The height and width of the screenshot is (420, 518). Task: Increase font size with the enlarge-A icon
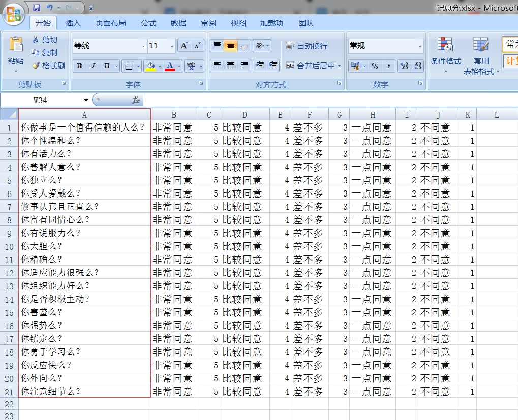184,46
